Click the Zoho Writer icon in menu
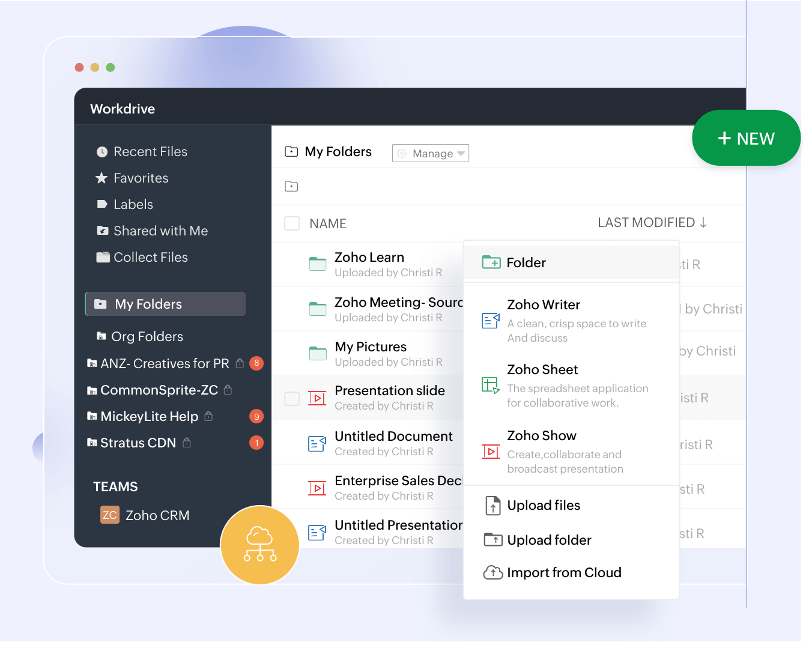The image size is (812, 660). tap(491, 321)
